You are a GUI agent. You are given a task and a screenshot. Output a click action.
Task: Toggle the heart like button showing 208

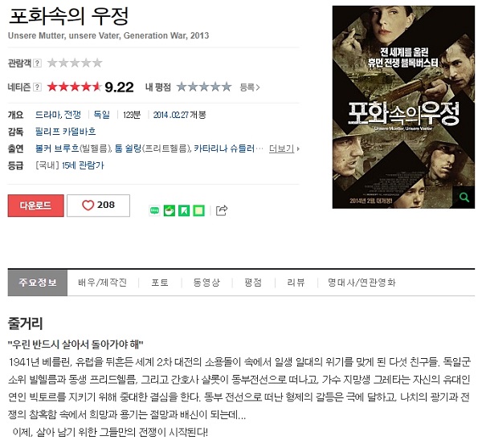pos(98,206)
